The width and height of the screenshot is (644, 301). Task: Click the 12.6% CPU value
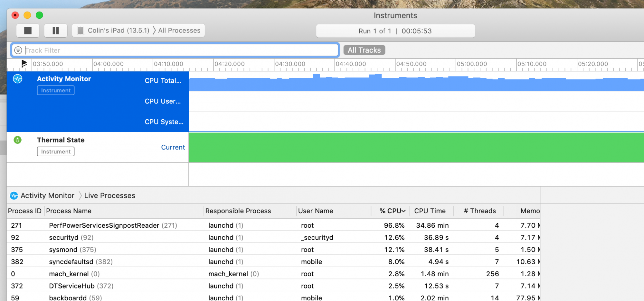pos(394,238)
